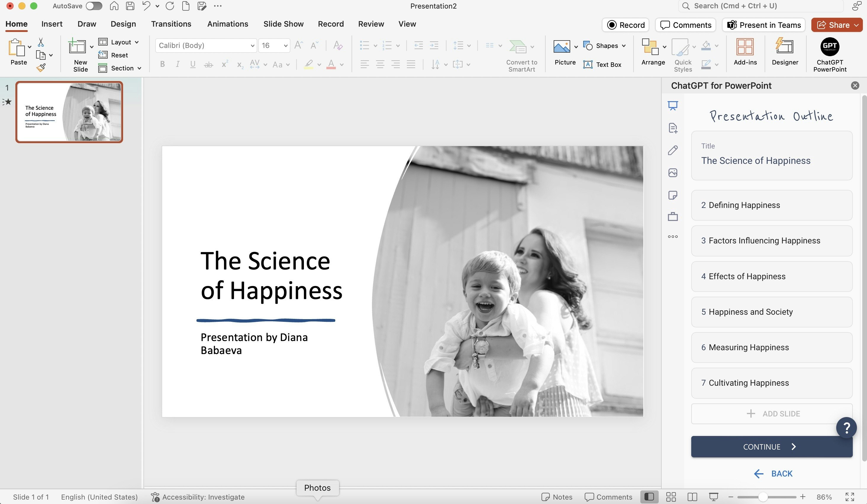
Task: Open the Insert tab
Action: point(52,24)
